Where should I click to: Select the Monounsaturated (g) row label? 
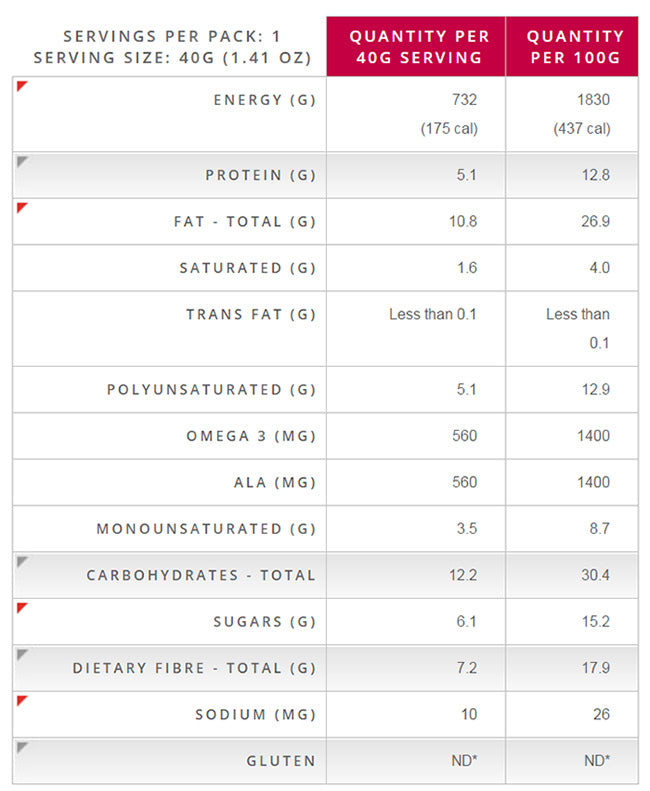[205, 528]
